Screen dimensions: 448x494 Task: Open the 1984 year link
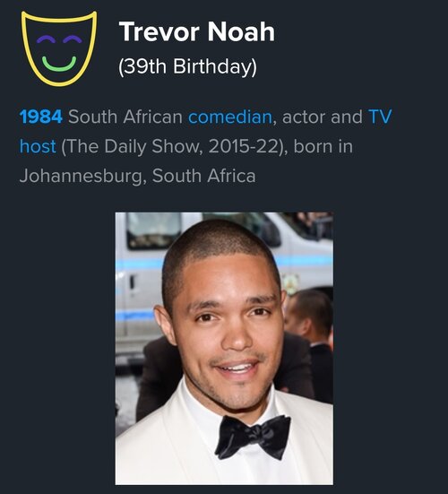click(41, 117)
